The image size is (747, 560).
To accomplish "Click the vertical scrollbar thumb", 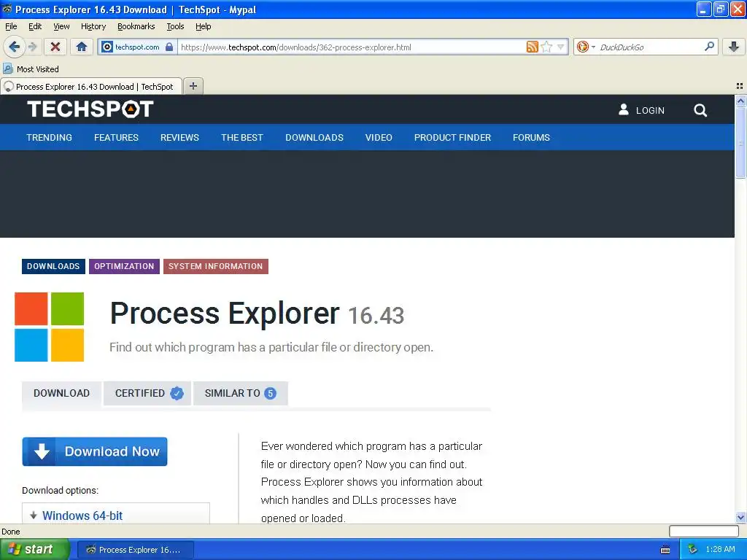I will point(740,142).
